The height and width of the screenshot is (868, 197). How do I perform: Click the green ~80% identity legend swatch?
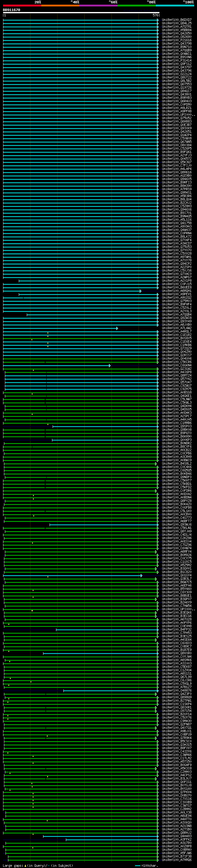point(137,6)
